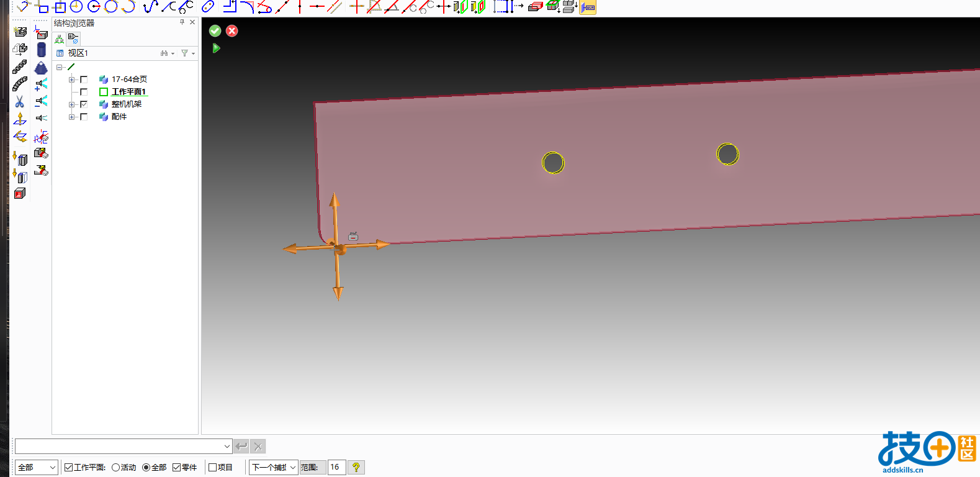Click the remove light minus icon
Image resolution: width=980 pixels, height=477 pixels.
41,101
